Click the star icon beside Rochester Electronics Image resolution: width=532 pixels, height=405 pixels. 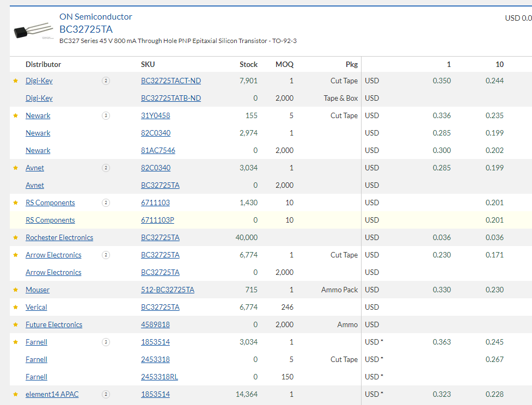pyautogui.click(x=16, y=237)
